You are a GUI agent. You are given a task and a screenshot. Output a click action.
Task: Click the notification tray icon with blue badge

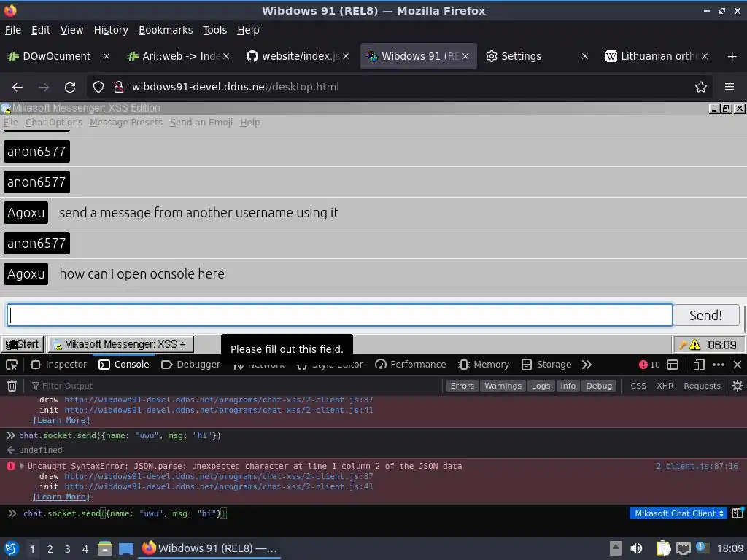point(702,548)
